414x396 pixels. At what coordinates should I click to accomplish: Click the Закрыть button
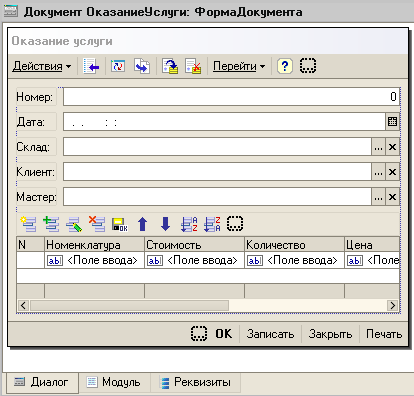coord(330,334)
